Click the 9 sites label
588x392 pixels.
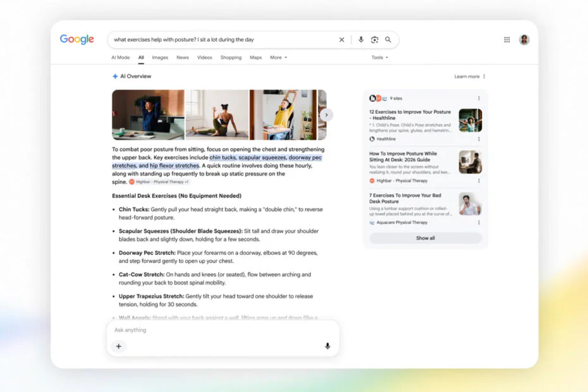(396, 98)
